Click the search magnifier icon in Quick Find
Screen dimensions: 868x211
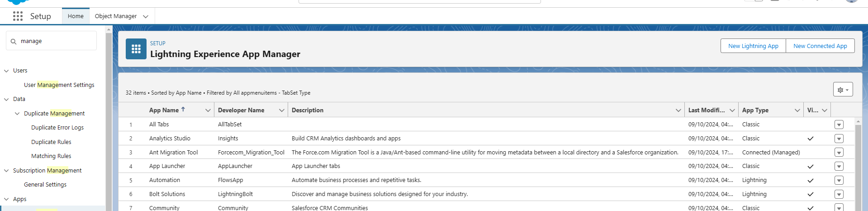[x=14, y=41]
